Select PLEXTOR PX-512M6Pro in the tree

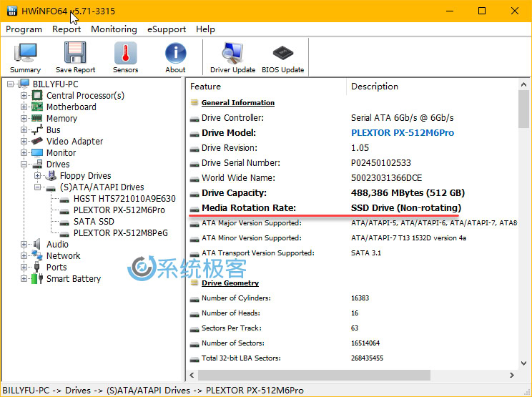[x=119, y=210]
